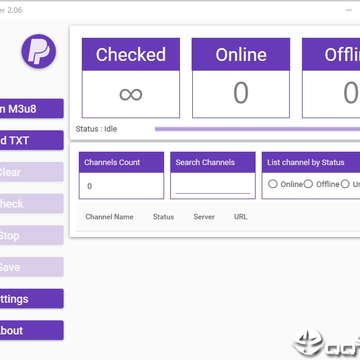Open the About button
The height and width of the screenshot is (360, 360).
point(31,330)
